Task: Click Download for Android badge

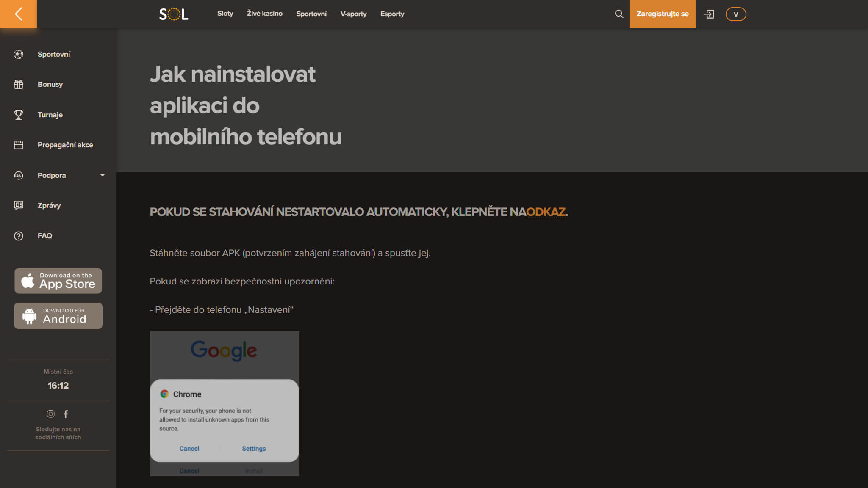Action: click(x=58, y=316)
